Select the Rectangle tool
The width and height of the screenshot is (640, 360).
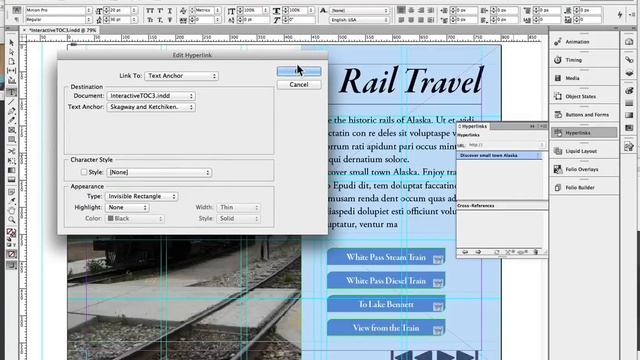pyautogui.click(x=11, y=140)
